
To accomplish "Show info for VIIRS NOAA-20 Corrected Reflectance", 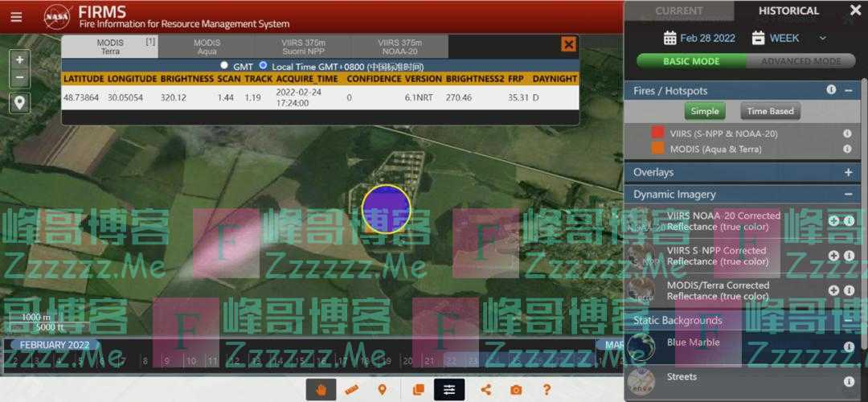I will tap(850, 221).
